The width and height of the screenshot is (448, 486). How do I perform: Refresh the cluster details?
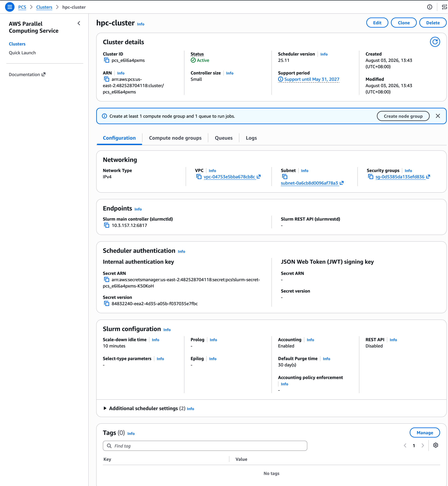point(435,42)
